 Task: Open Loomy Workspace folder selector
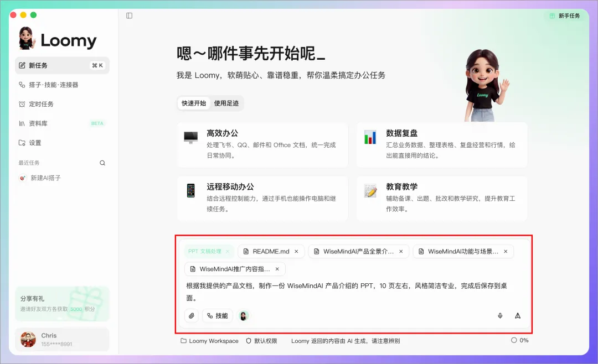coord(209,341)
